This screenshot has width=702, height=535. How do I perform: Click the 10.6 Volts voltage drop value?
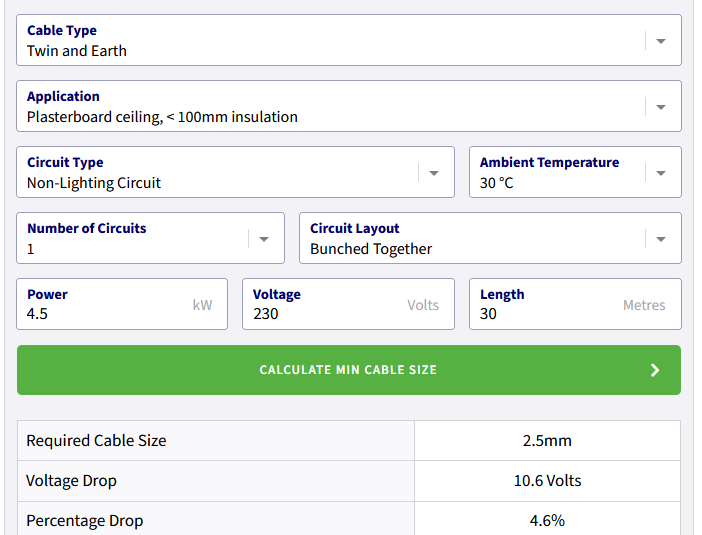pos(547,481)
